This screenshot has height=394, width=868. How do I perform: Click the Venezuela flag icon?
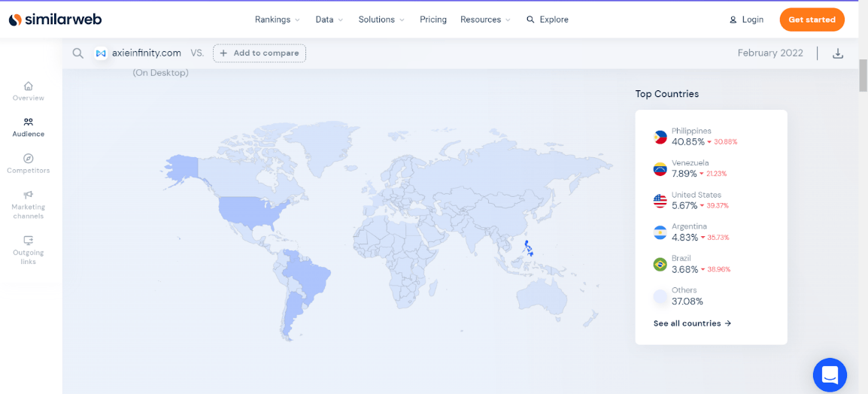(x=660, y=169)
